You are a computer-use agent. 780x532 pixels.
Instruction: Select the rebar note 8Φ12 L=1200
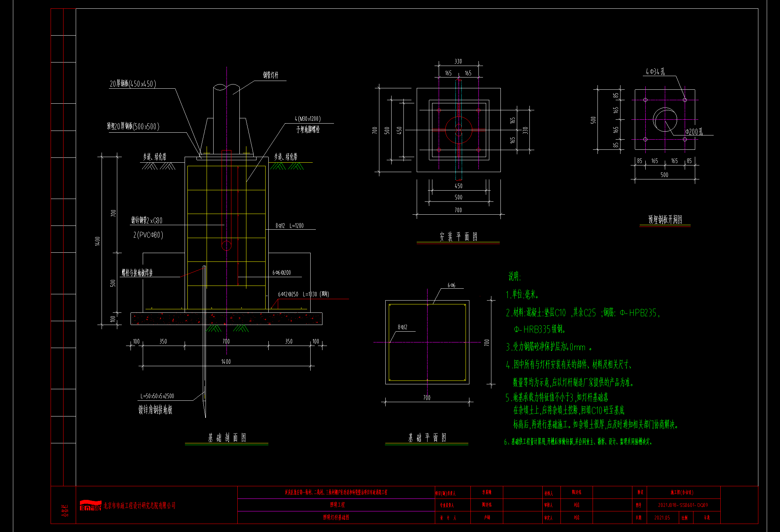coord(290,226)
